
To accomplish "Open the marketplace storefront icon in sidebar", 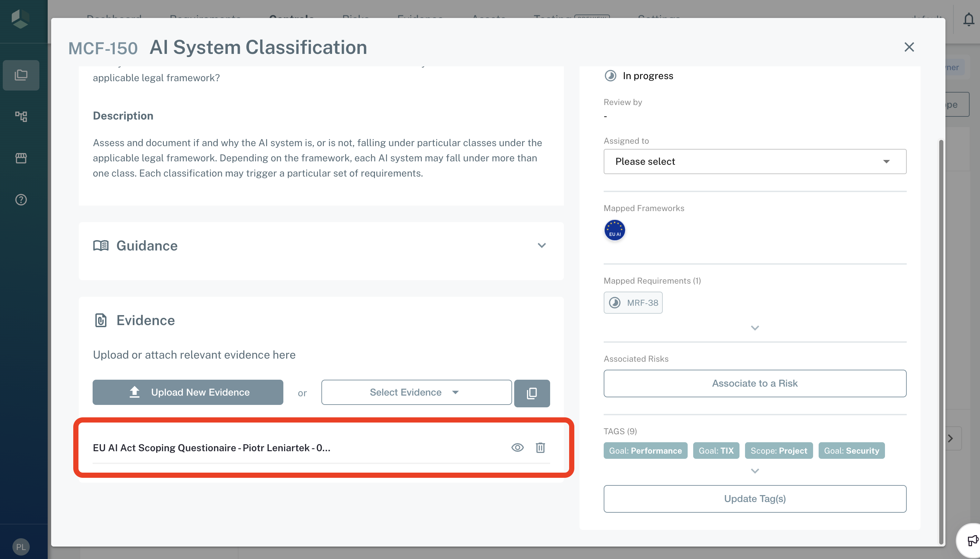I will click(x=21, y=158).
